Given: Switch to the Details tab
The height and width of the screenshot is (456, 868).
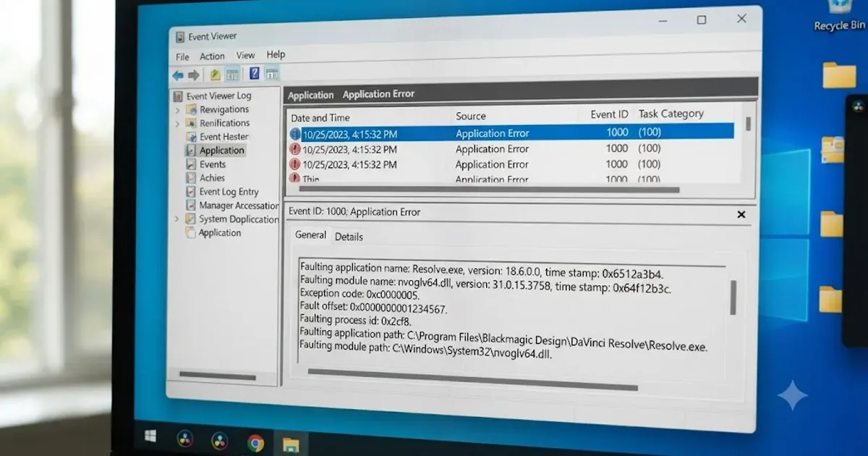Looking at the screenshot, I should pos(349,237).
